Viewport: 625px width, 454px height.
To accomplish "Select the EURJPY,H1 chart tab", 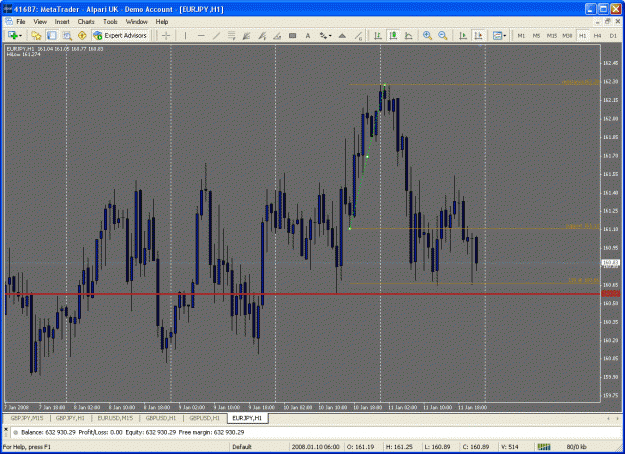I will click(x=247, y=418).
